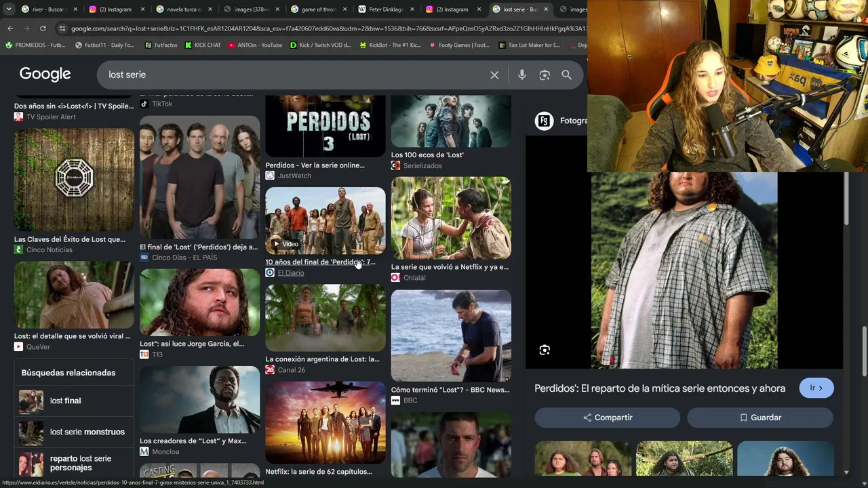Viewport: 868px width, 488px height.
Task: Open the FutFactos bookmark
Action: (161, 45)
